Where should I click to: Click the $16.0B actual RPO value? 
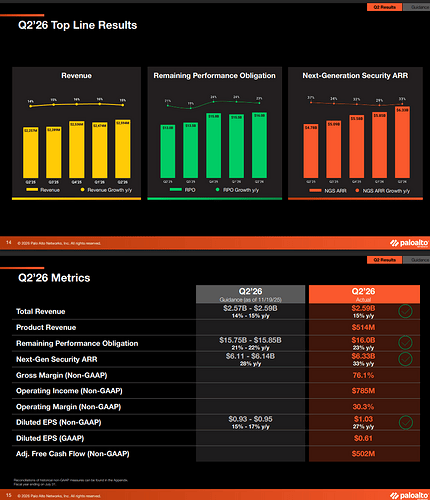tap(363, 340)
